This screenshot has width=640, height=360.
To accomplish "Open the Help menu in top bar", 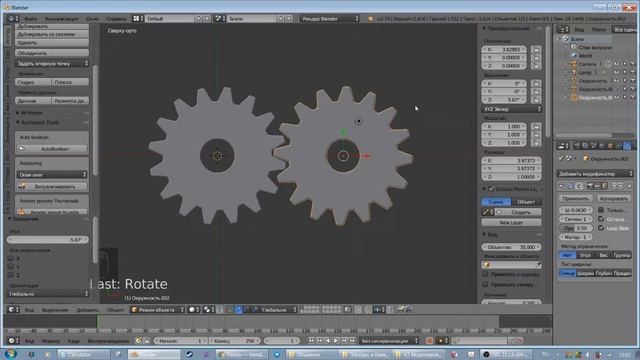I will point(116,19).
